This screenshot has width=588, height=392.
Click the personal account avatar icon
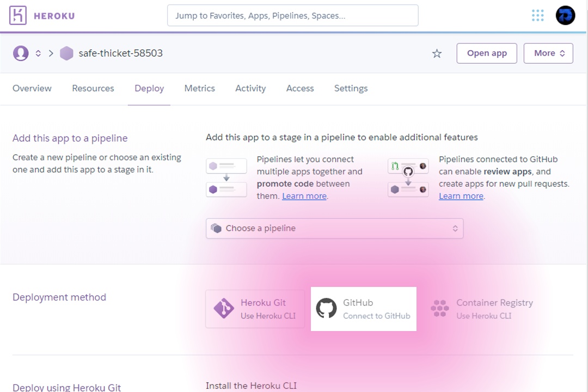coord(21,53)
